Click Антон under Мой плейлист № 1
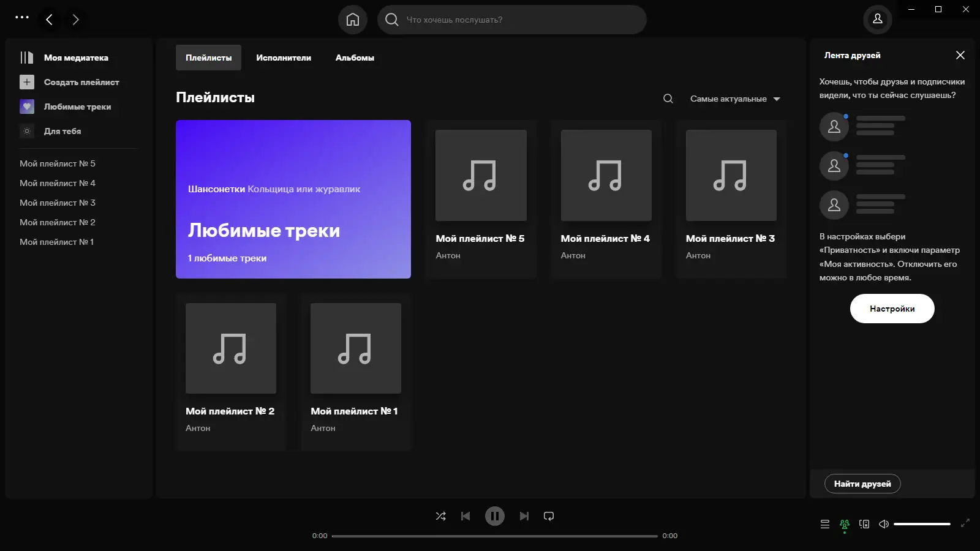 [323, 428]
